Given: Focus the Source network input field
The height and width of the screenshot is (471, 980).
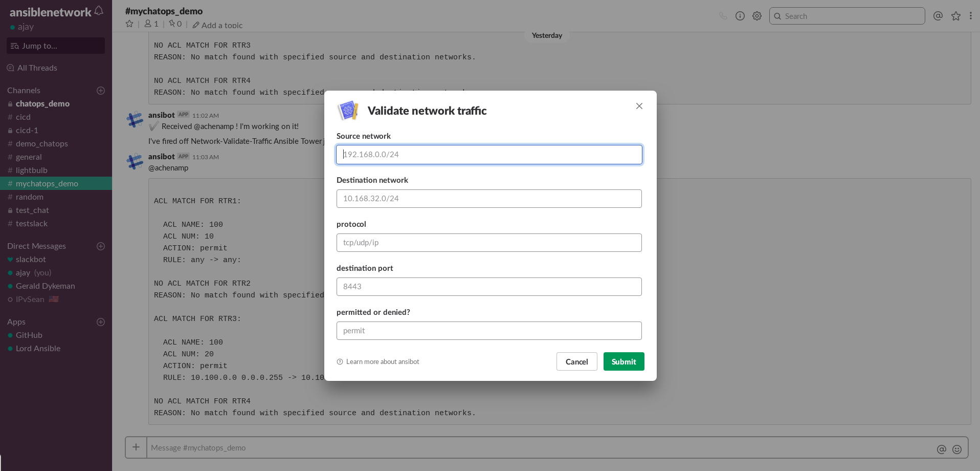Looking at the screenshot, I should tap(489, 155).
